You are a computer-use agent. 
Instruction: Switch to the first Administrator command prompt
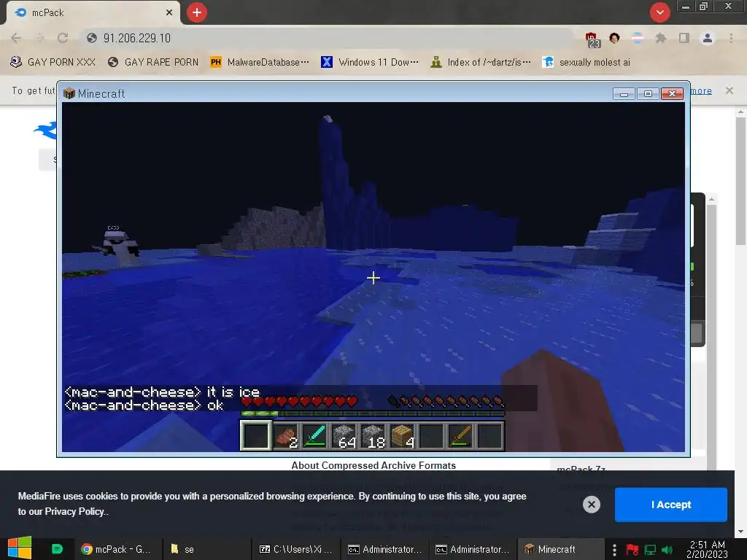point(385,549)
